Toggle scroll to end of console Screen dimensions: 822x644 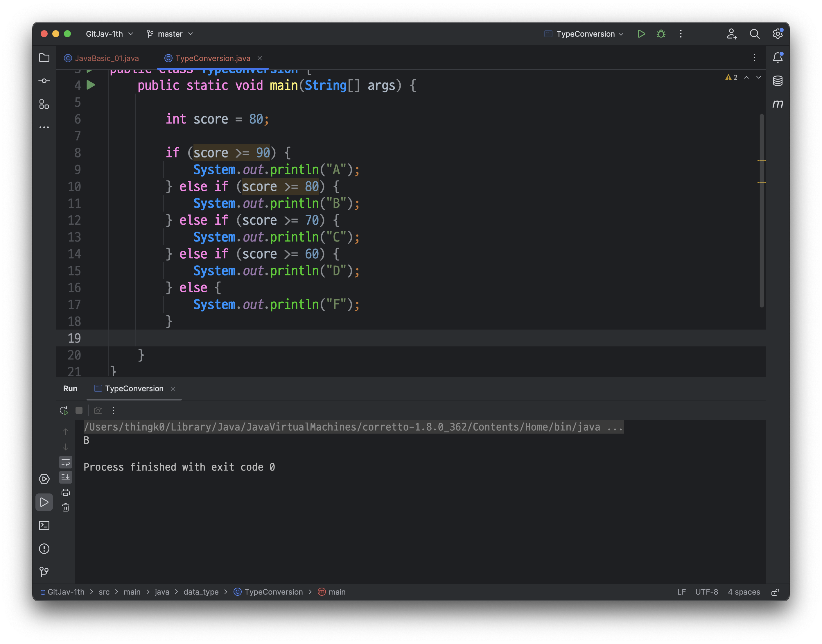coord(66,477)
